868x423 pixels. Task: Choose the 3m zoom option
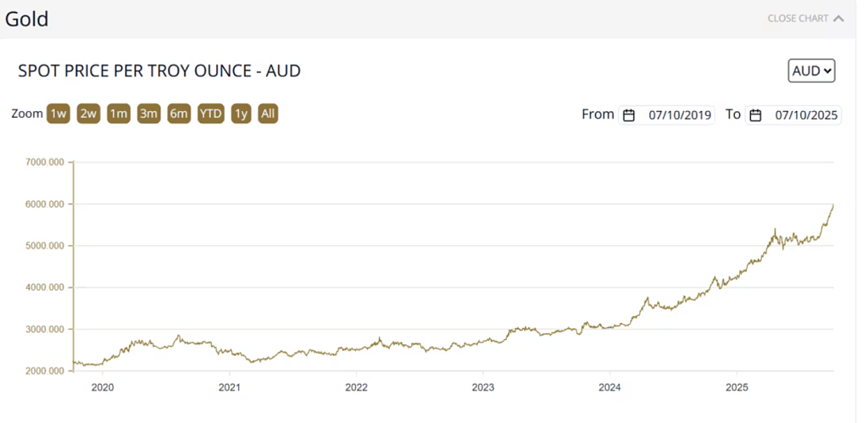tap(148, 114)
